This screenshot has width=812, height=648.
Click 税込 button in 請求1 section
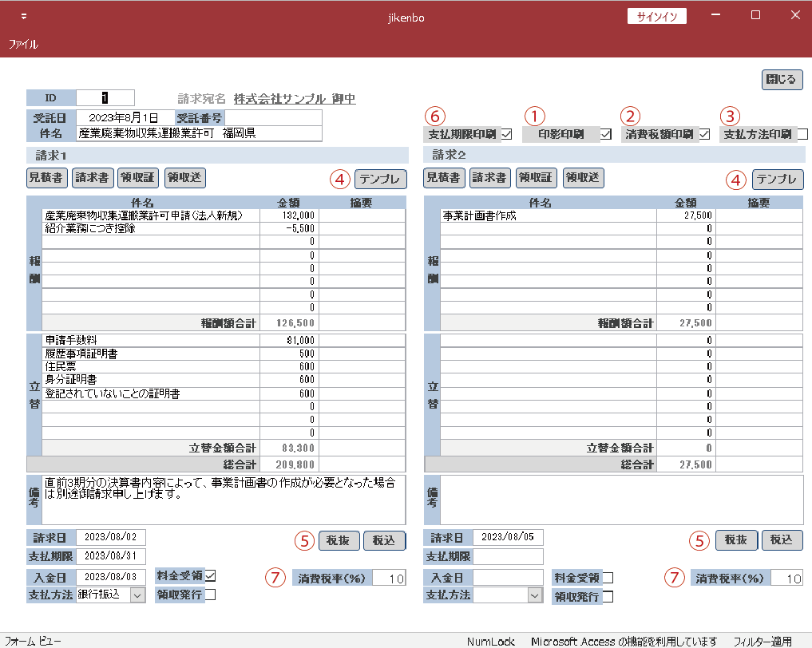tap(384, 540)
